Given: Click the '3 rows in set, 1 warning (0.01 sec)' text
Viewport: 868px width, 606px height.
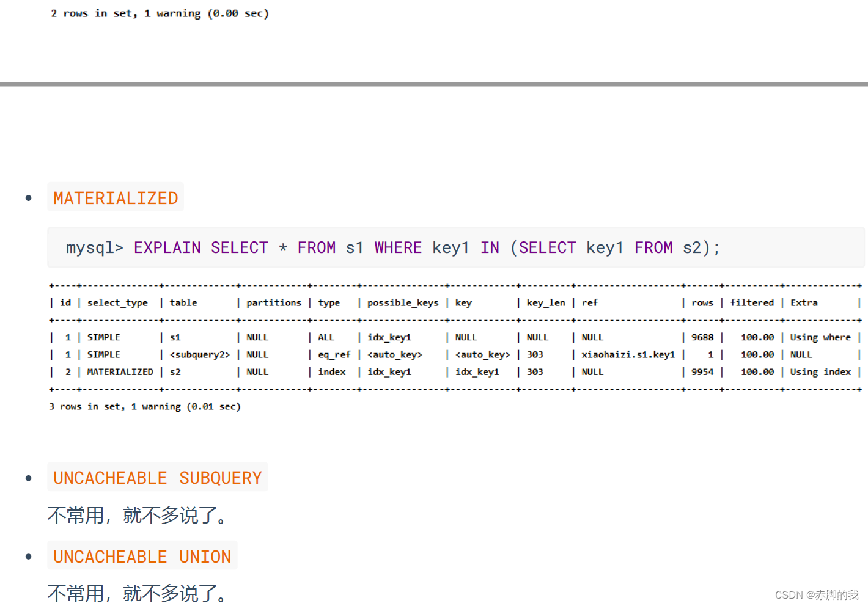Looking at the screenshot, I should pos(145,406).
